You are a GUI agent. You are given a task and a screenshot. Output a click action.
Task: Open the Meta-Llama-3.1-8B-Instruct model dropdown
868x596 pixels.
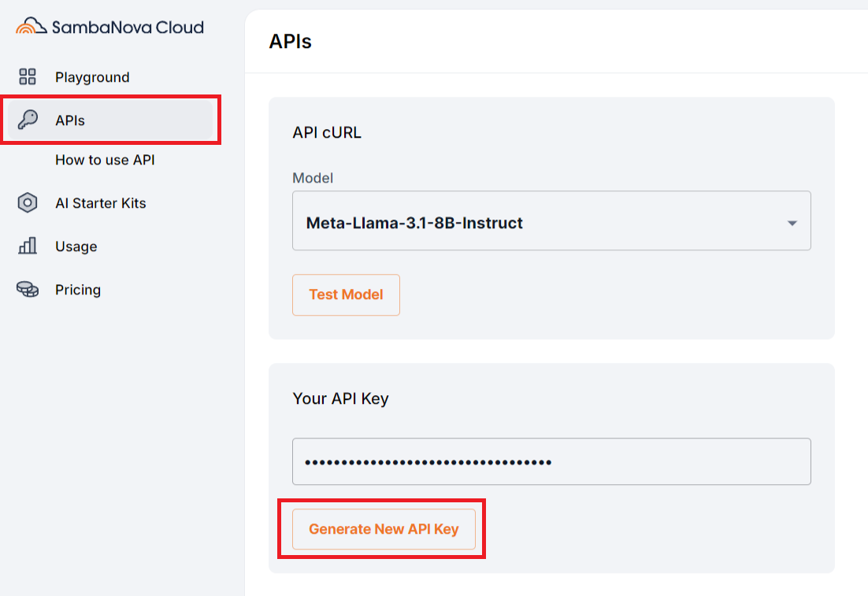[x=536, y=223]
